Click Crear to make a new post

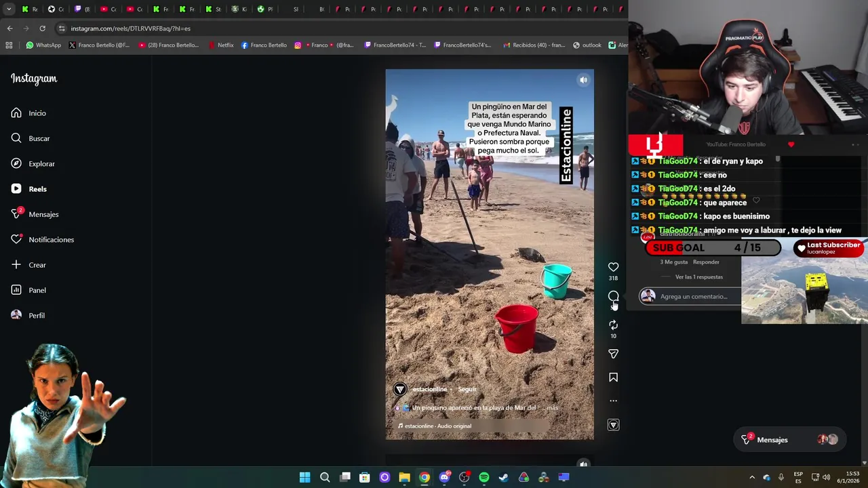coord(28,265)
